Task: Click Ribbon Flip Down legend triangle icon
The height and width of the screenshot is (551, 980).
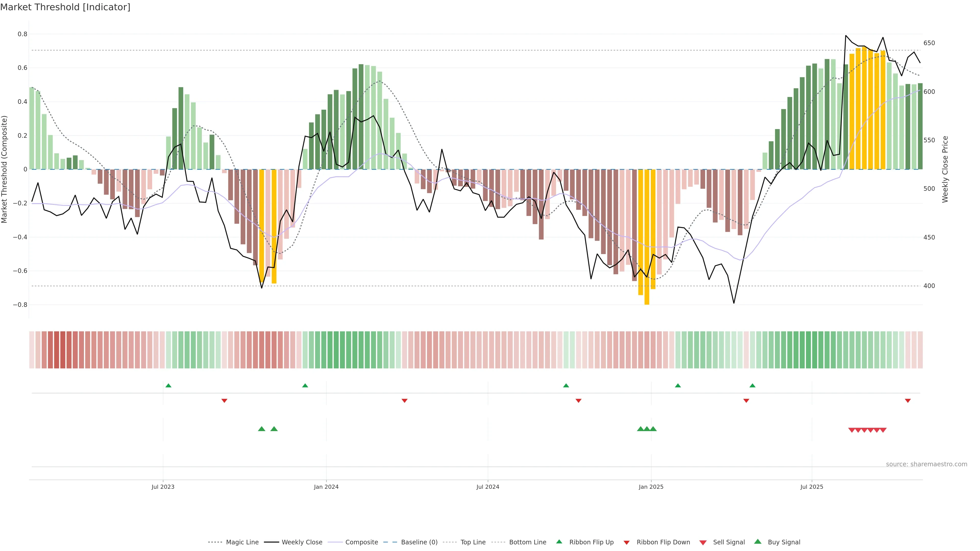Action: pos(627,542)
